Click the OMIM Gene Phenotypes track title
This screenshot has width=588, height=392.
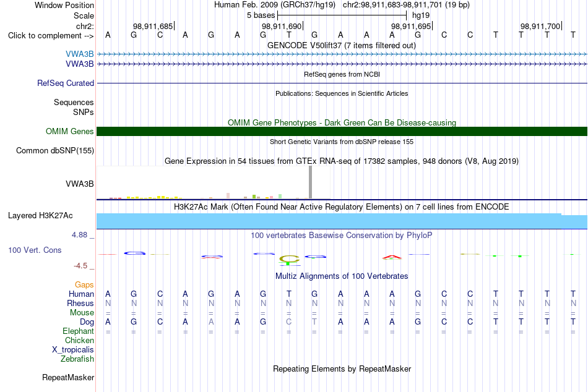pyautogui.click(x=342, y=122)
